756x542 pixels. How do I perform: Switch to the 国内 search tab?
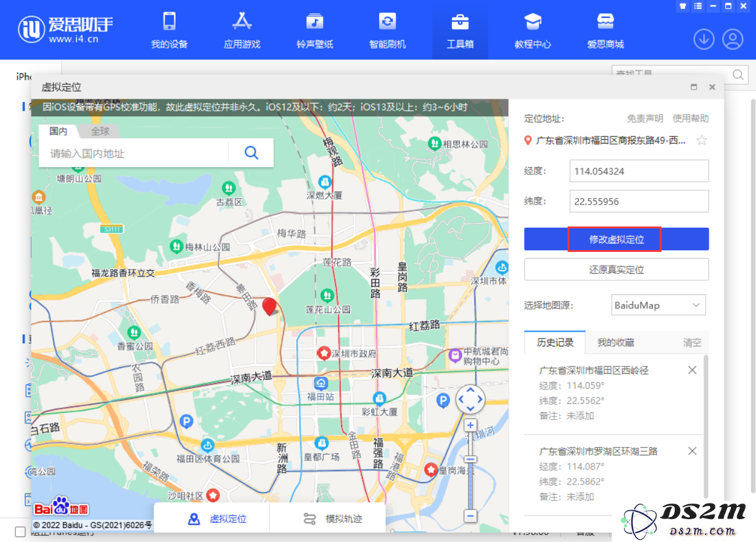tap(58, 131)
